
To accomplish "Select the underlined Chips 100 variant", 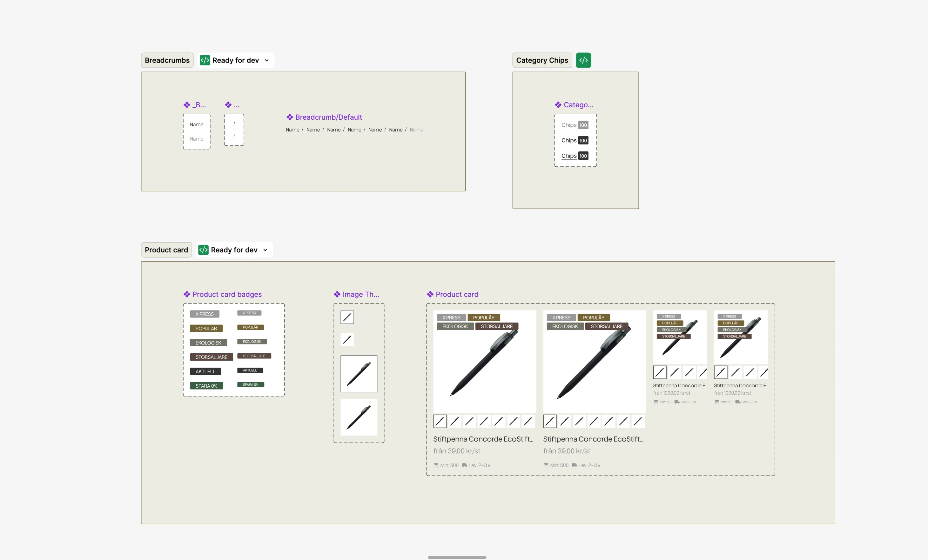I will tap(574, 156).
